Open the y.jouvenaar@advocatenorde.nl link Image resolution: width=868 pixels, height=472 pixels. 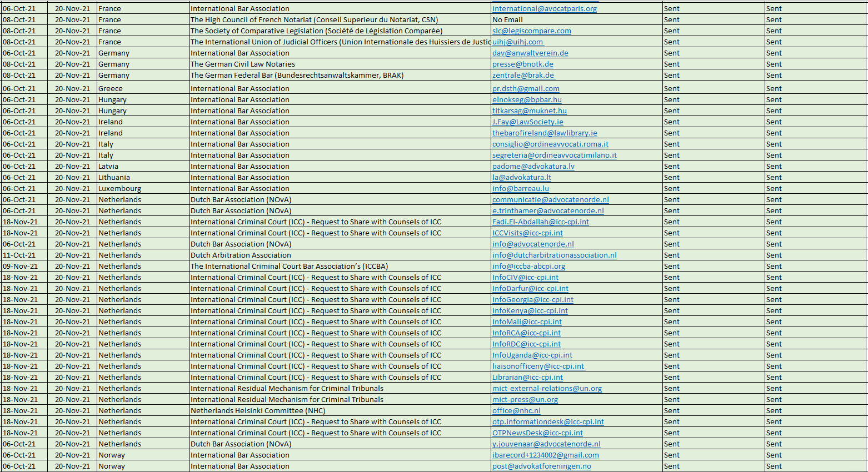click(546, 444)
